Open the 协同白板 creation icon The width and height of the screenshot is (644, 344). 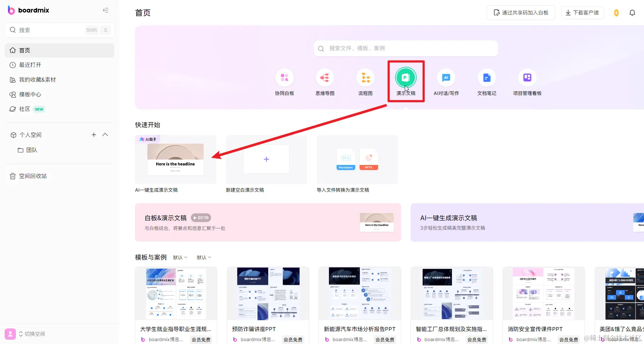(x=284, y=77)
